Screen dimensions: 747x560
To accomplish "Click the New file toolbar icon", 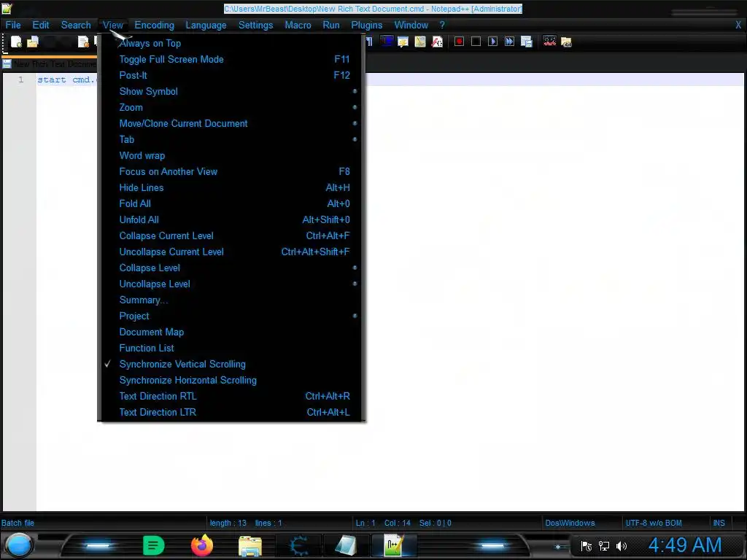I will [16, 42].
